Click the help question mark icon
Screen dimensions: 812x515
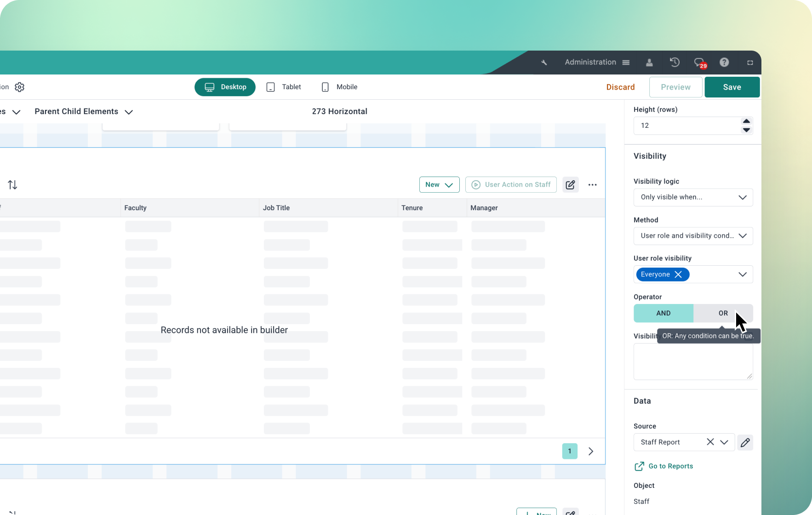point(724,62)
